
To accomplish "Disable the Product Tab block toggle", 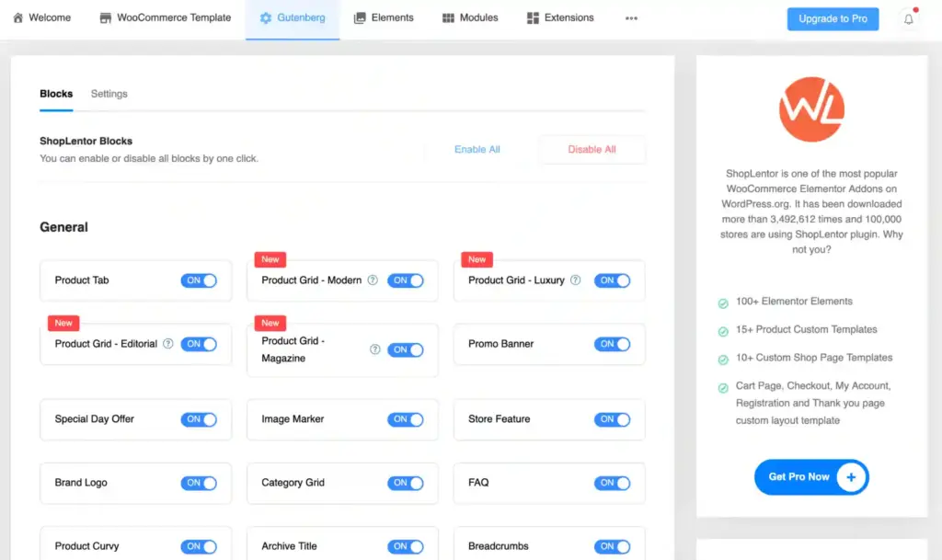I will coord(199,281).
